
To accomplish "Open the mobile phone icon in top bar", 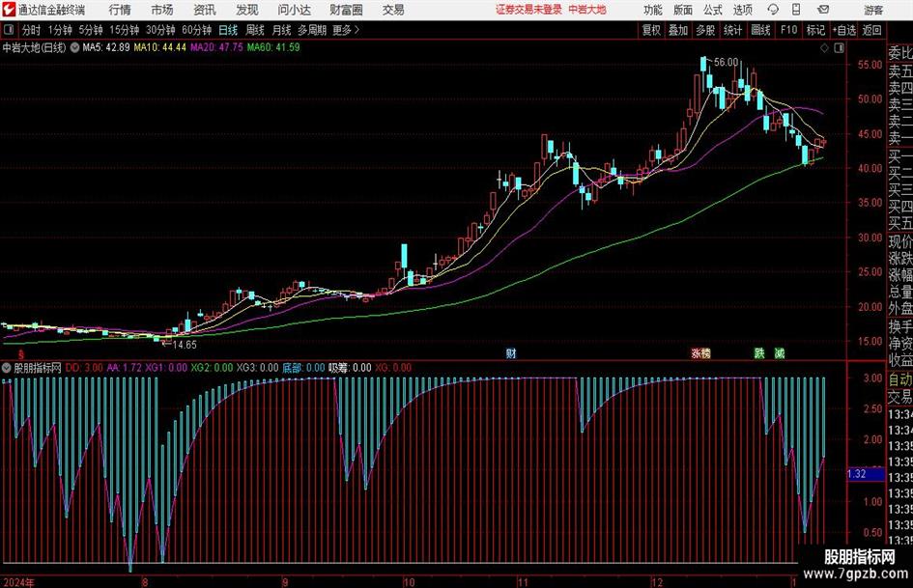I will [796, 10].
